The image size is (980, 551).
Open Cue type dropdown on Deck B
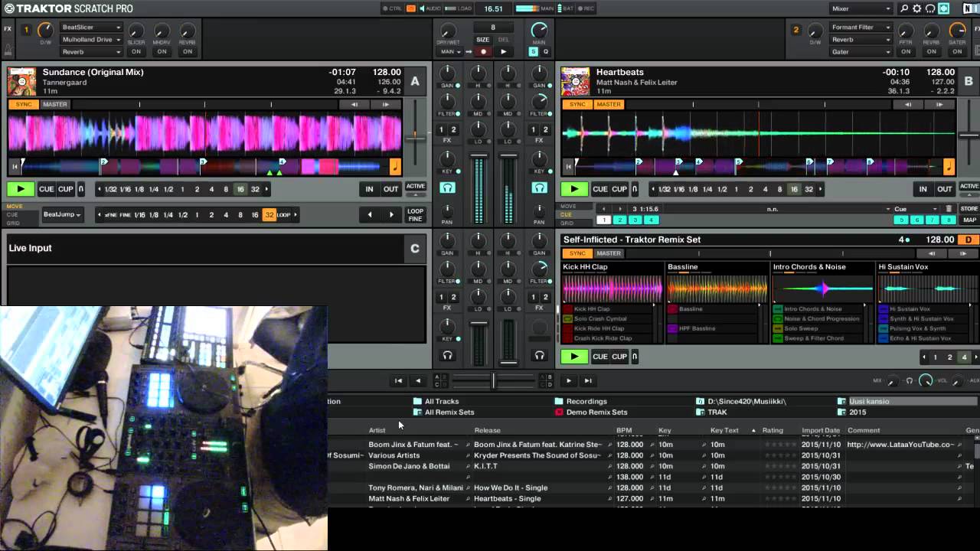click(x=916, y=208)
